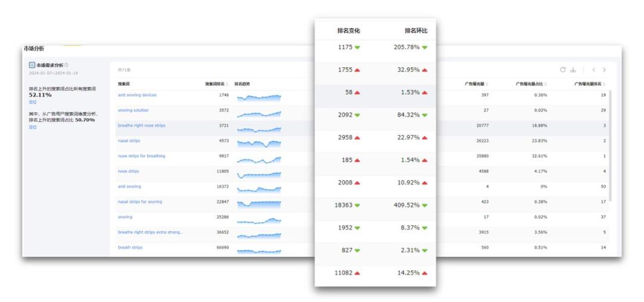Click the 共71条 record count text
644x302 pixels.
124,70
